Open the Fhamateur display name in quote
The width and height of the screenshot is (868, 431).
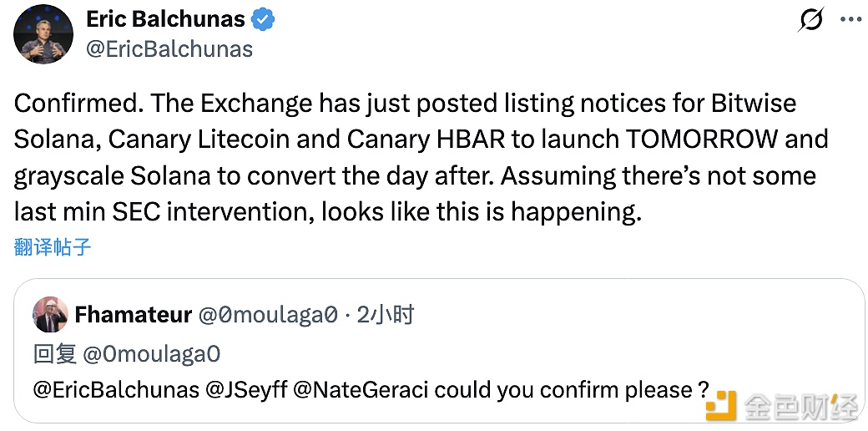132,314
